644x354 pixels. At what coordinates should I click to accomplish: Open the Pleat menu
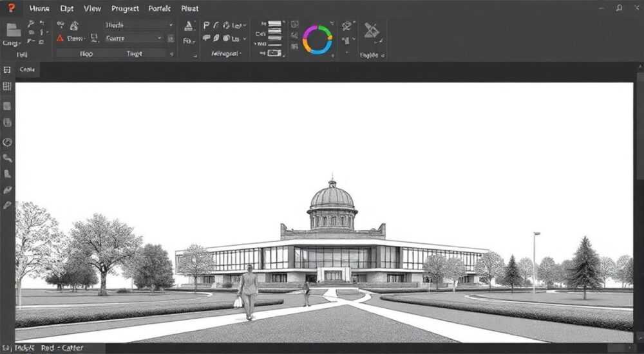(x=190, y=8)
